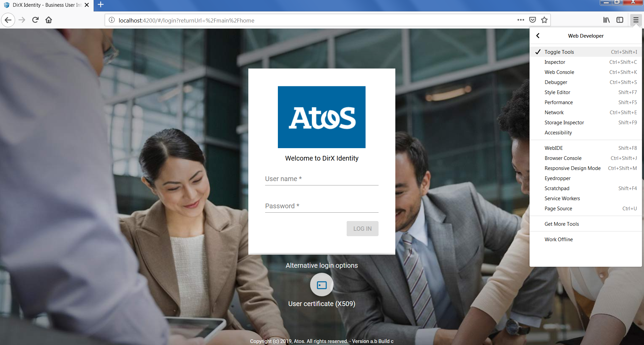Go back from Web Developer submenu
Screen dimensions: 644x345
pyautogui.click(x=538, y=36)
